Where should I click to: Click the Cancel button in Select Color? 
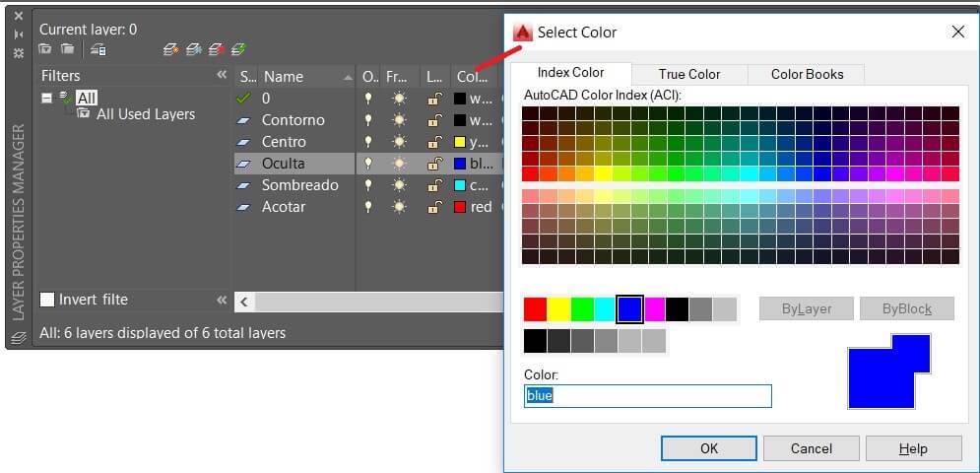812,448
